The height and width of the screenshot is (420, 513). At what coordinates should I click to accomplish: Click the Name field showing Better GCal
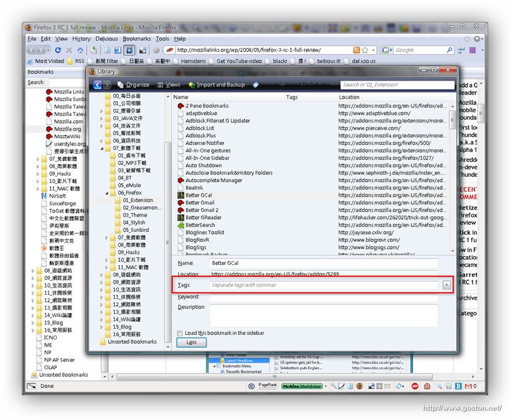324,263
